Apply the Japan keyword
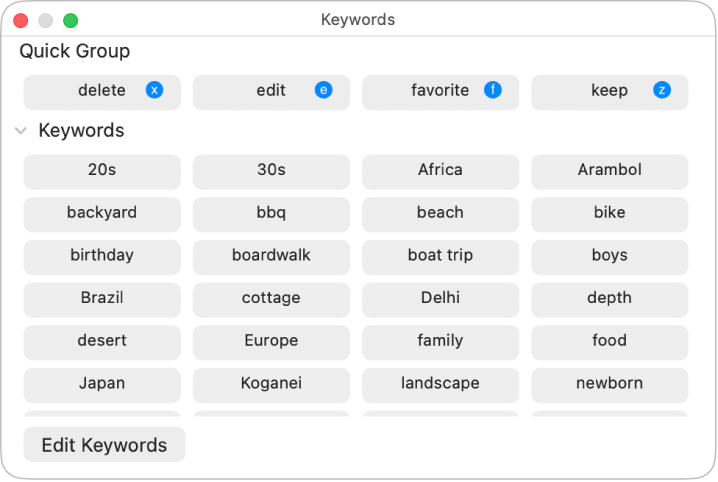Screen dimensions: 718x482 (x=102, y=384)
